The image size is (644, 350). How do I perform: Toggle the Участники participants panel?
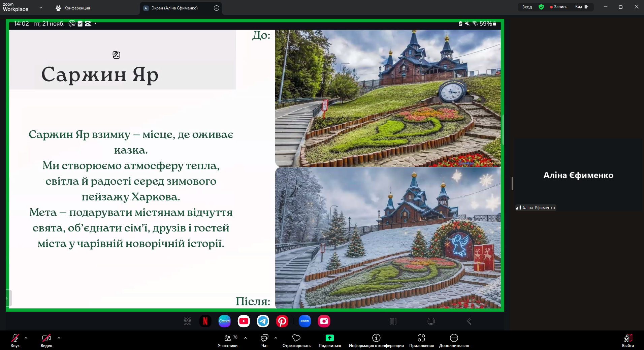tap(228, 340)
